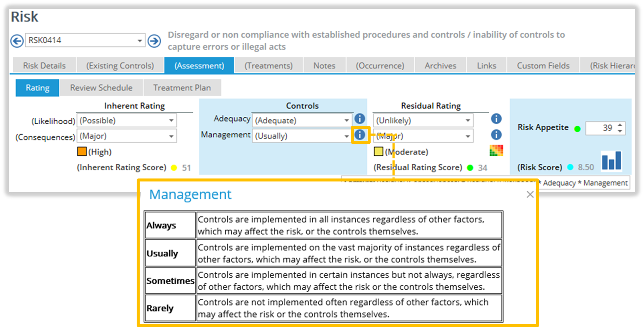
Task: Go to next risk record arrow
Action: click(154, 41)
